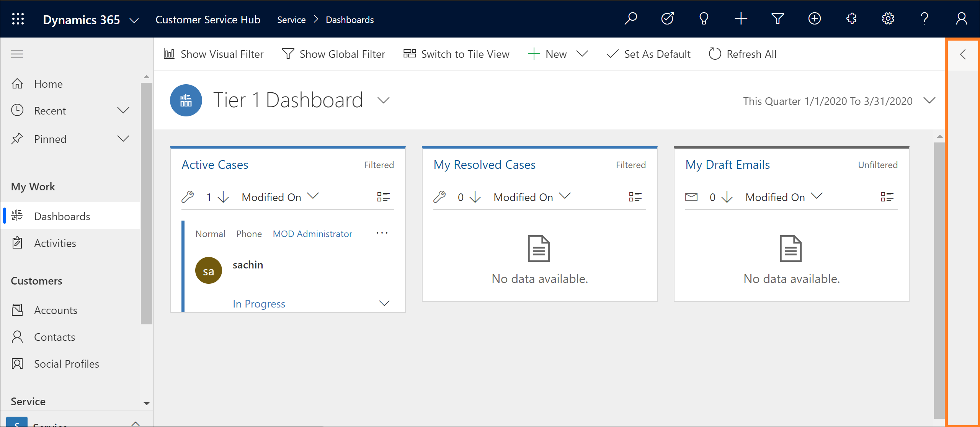Screen dimensions: 980x427
Task: Open the Accounts section in Customers
Action: (x=56, y=309)
